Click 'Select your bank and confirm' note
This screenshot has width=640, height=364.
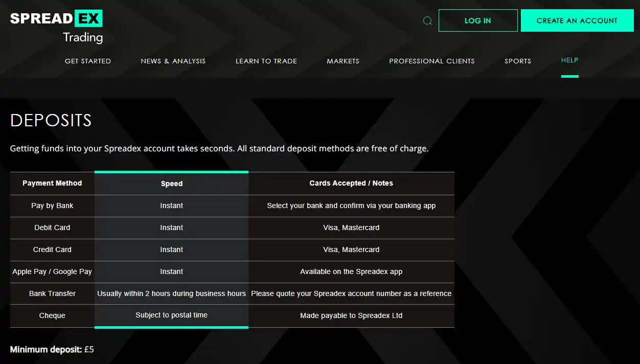coord(351,206)
